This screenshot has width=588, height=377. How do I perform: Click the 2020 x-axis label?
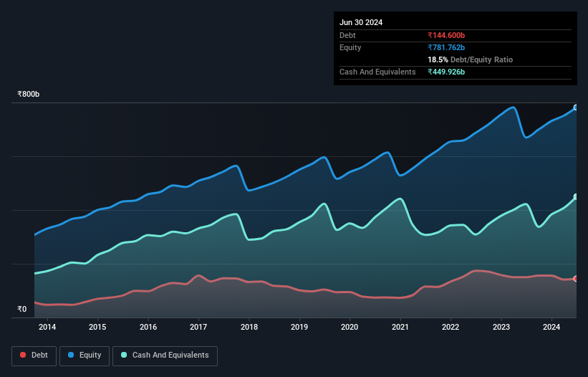[350, 327]
